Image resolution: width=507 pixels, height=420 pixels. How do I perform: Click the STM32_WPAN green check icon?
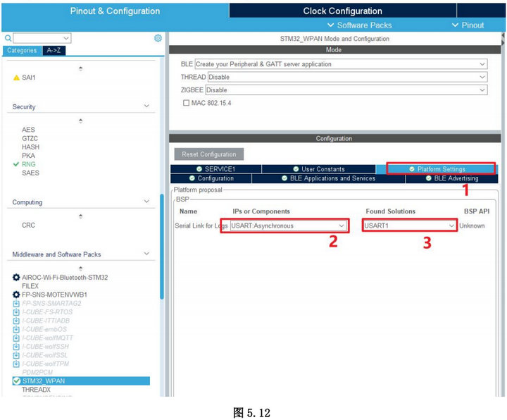(16, 381)
